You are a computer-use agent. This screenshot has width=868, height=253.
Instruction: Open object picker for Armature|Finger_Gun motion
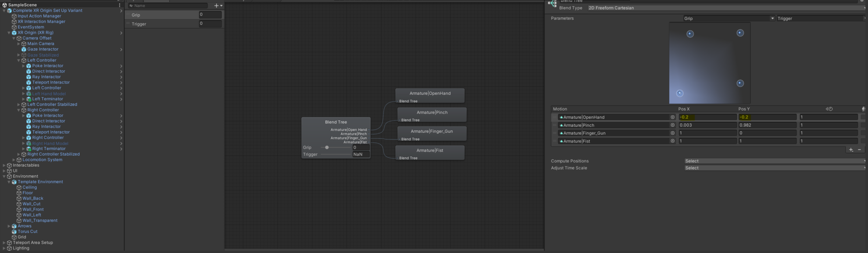pyautogui.click(x=672, y=133)
